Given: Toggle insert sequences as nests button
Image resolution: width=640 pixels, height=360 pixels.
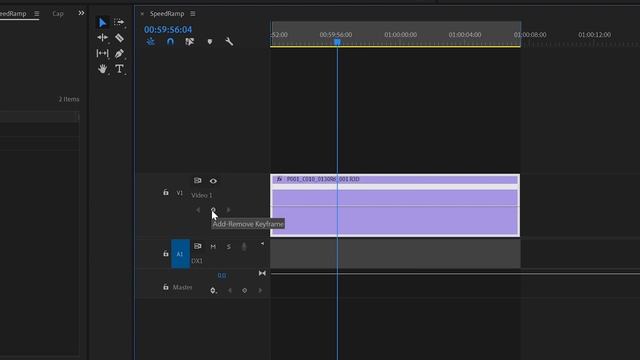Looking at the screenshot, I should (151, 42).
